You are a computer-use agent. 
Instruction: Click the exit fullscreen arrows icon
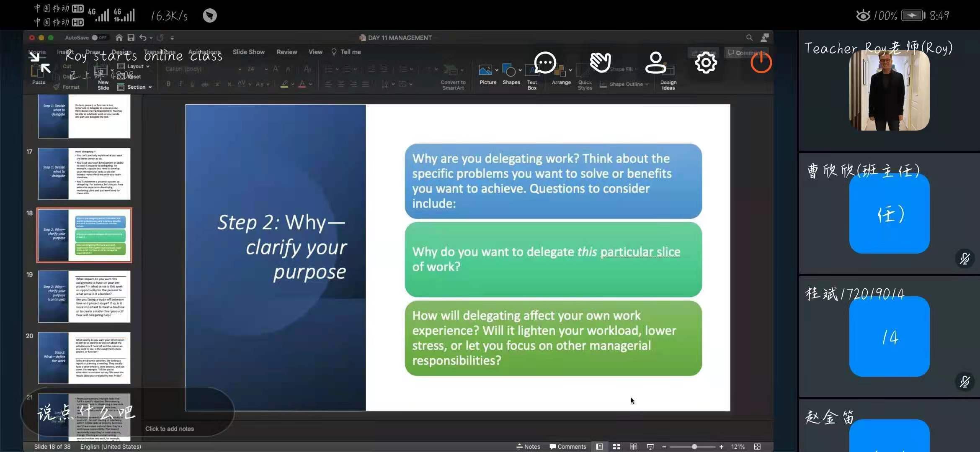(x=40, y=63)
